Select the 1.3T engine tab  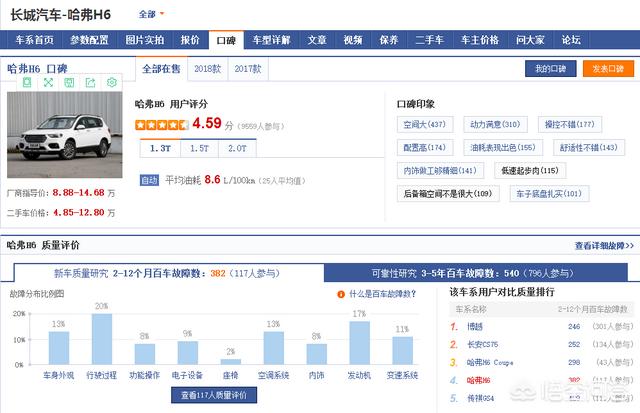[x=160, y=149]
